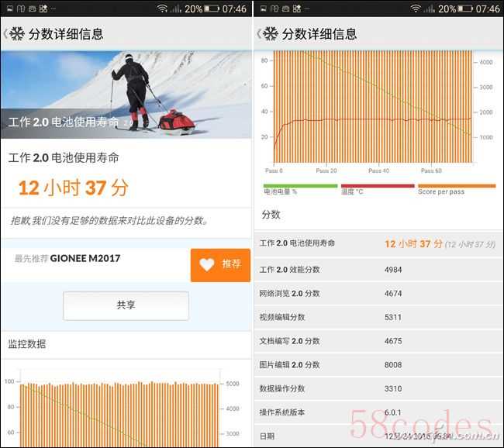Tap the orange Score per pass legend swatch

tap(457, 186)
